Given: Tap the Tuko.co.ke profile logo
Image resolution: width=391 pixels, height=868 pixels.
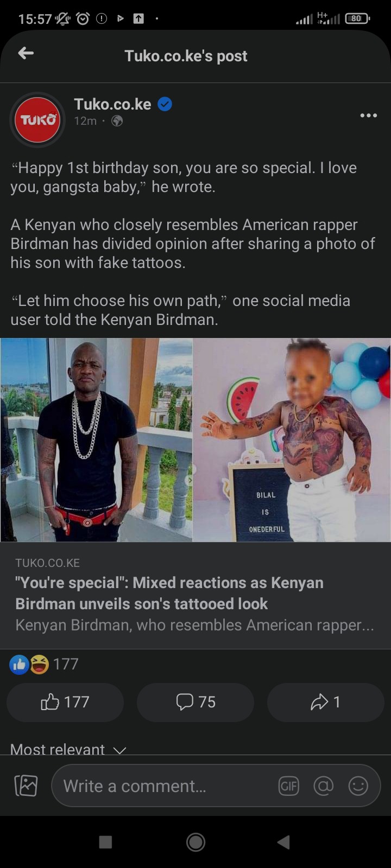Looking at the screenshot, I should [37, 120].
